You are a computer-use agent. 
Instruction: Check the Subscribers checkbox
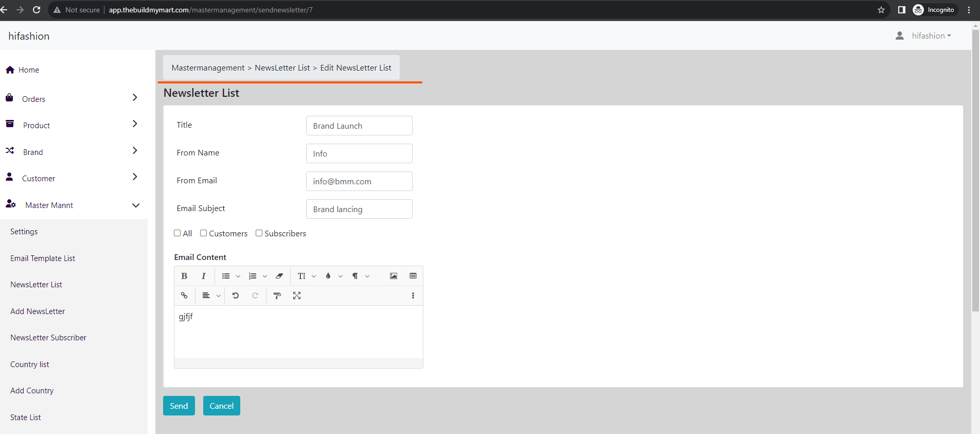pos(259,233)
